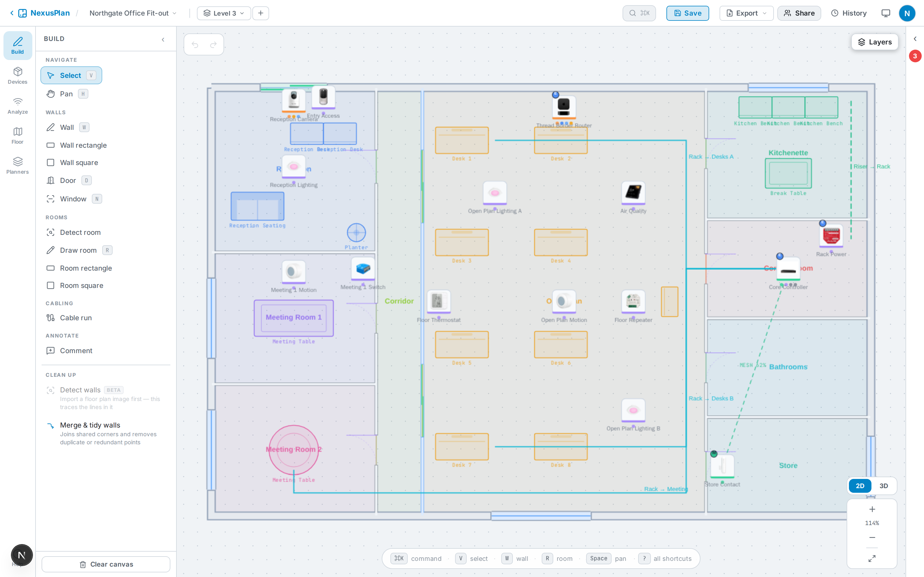Viewport: 924px width, 577px height.
Task: Add a Comment annotation
Action: point(76,350)
